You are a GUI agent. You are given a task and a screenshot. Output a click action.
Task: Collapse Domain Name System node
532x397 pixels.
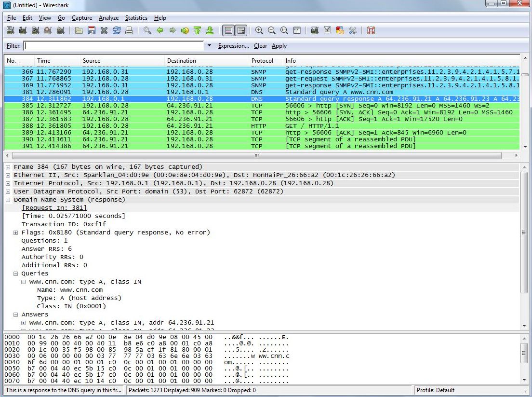pyautogui.click(x=8, y=200)
